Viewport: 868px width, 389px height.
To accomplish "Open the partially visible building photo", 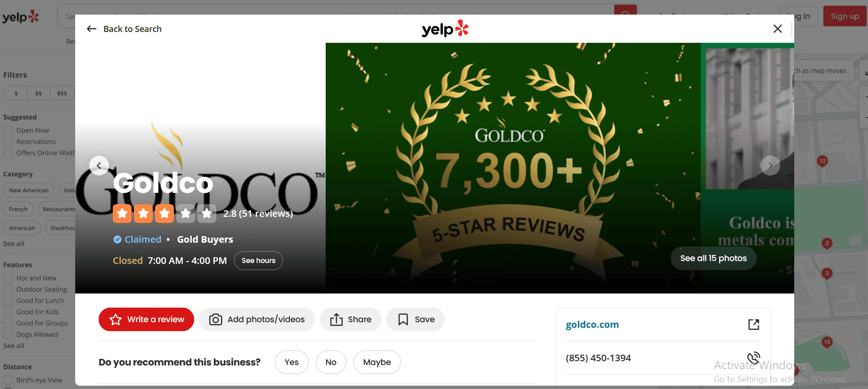I will (x=747, y=168).
